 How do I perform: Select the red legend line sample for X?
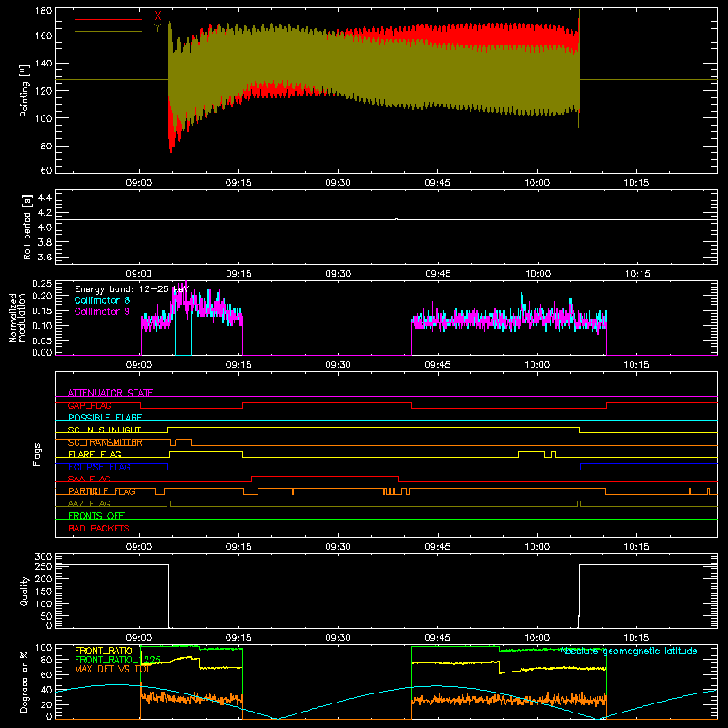108,19
